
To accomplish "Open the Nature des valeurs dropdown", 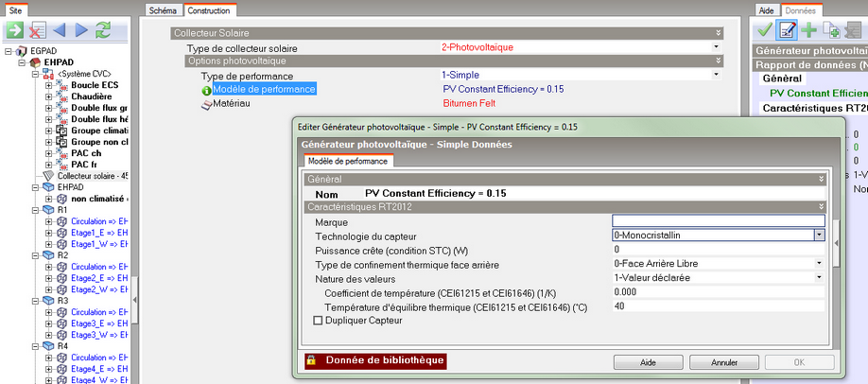I will pos(818,278).
